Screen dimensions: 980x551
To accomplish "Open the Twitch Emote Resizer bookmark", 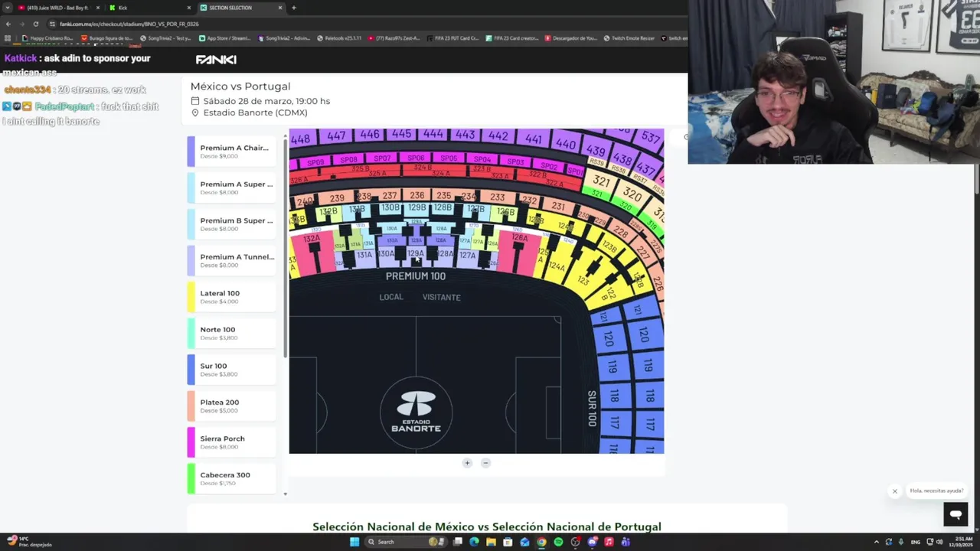I will pos(629,38).
